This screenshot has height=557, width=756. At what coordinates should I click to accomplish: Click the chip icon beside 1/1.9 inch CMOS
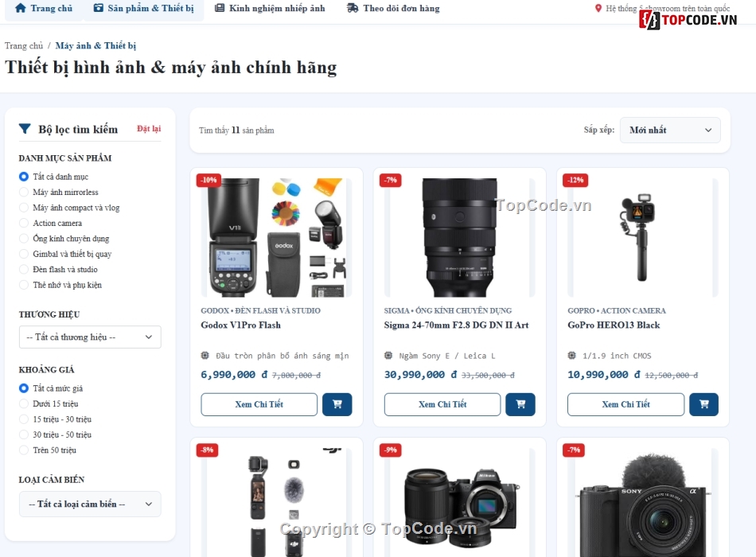point(572,356)
